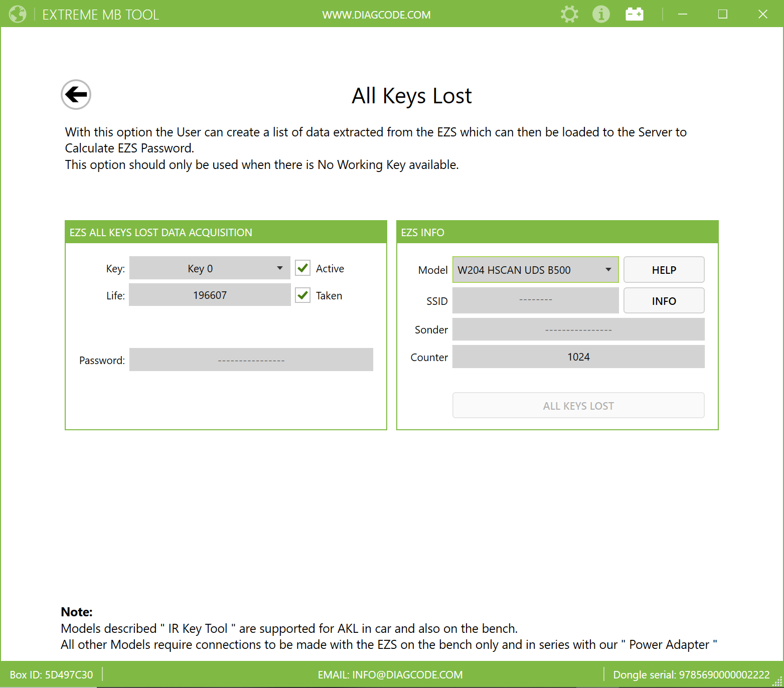Close the Extreme MB Tool window

762,14
